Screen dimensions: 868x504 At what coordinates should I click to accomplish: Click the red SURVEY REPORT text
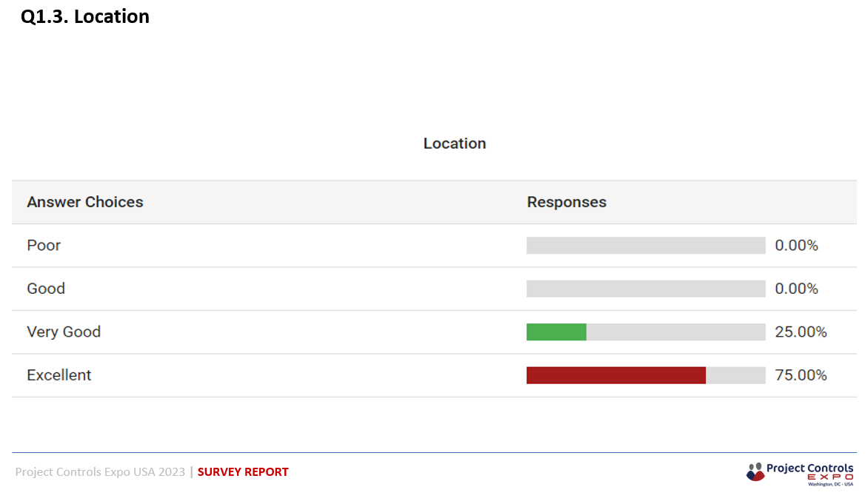(242, 472)
